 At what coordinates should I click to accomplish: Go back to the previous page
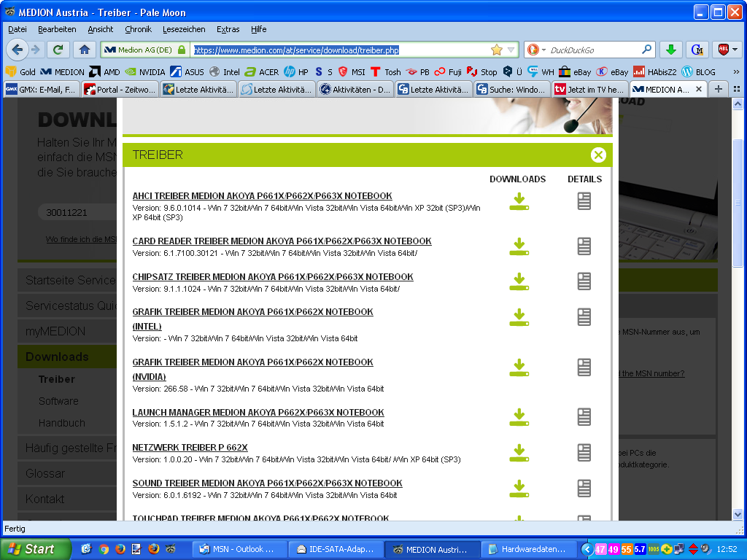pyautogui.click(x=18, y=50)
